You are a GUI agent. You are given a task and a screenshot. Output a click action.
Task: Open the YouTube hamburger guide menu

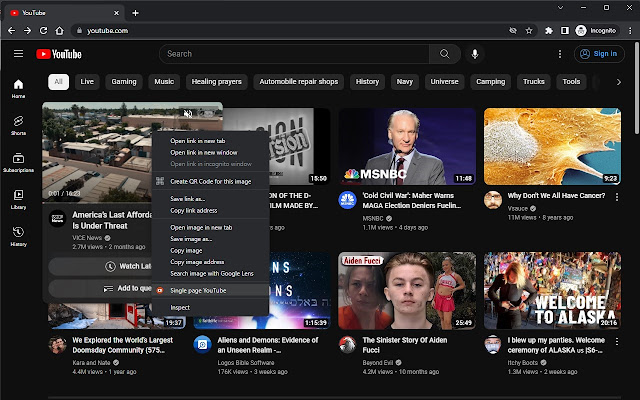18,54
